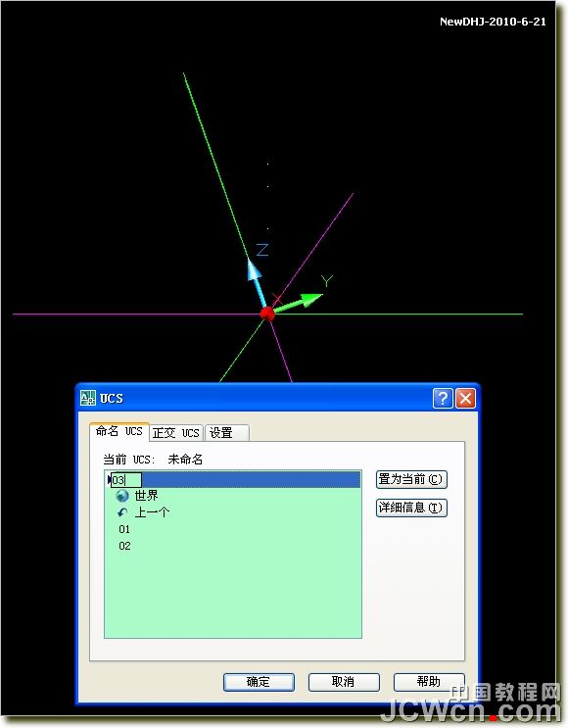568x728 pixels.
Task: Click the globe icon beside 世界
Action: coord(122,496)
